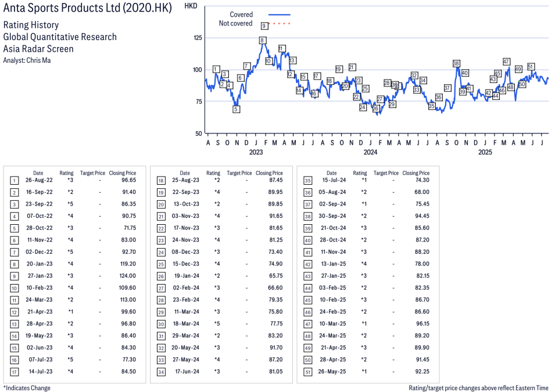This screenshot has width=555, height=392.
Task: Click the Eastern Time footnote text
Action: pos(478,388)
